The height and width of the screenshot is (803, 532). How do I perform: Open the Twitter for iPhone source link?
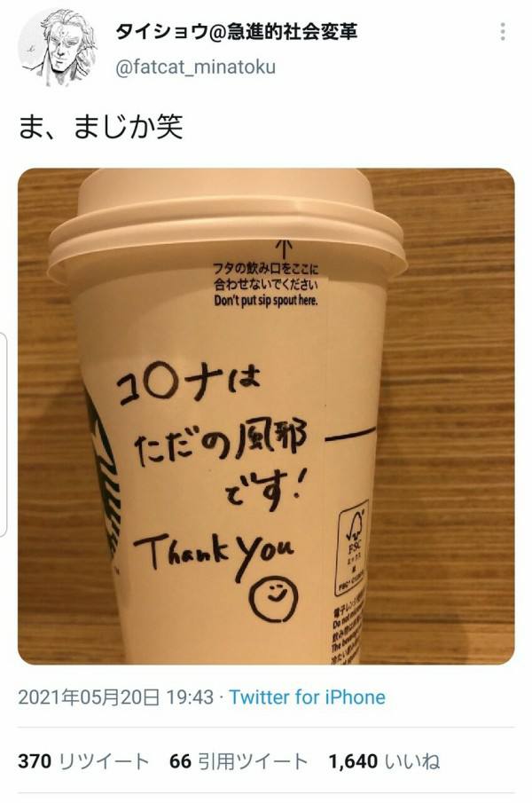tap(307, 697)
